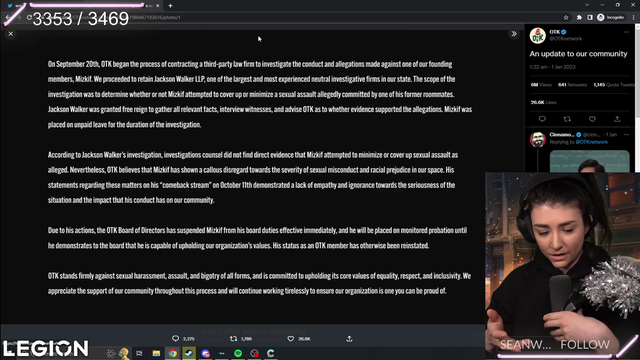This screenshot has height=360, width=640.
Task: Open the Chrome three-dot menu
Action: click(633, 18)
